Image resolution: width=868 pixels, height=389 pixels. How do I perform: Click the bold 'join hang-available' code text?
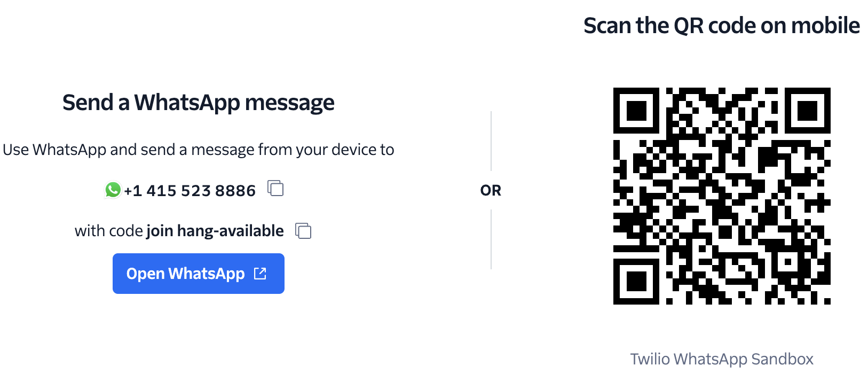pos(215,231)
